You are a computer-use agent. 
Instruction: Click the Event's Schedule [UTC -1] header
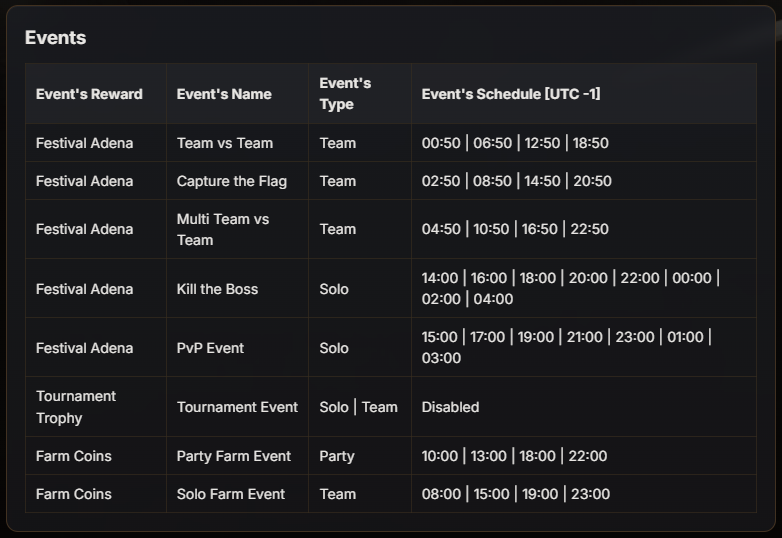[x=511, y=94]
